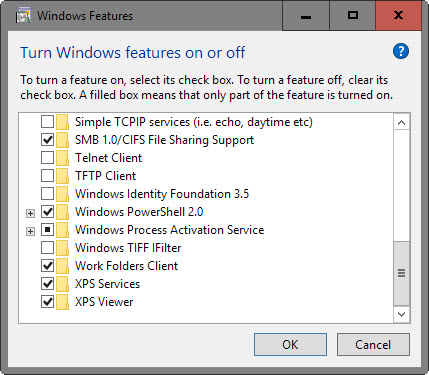Select the "TFTP Client" label
The image size is (429, 375).
(x=106, y=176)
